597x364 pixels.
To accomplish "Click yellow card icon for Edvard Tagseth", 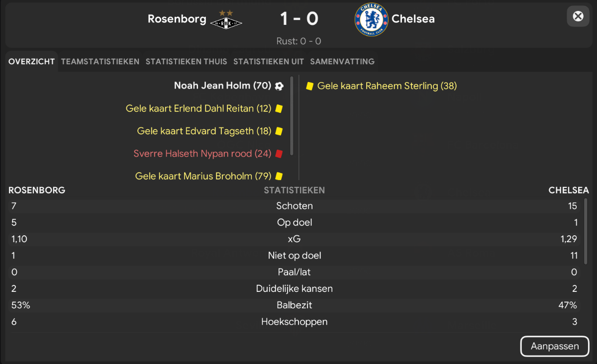I will (279, 131).
